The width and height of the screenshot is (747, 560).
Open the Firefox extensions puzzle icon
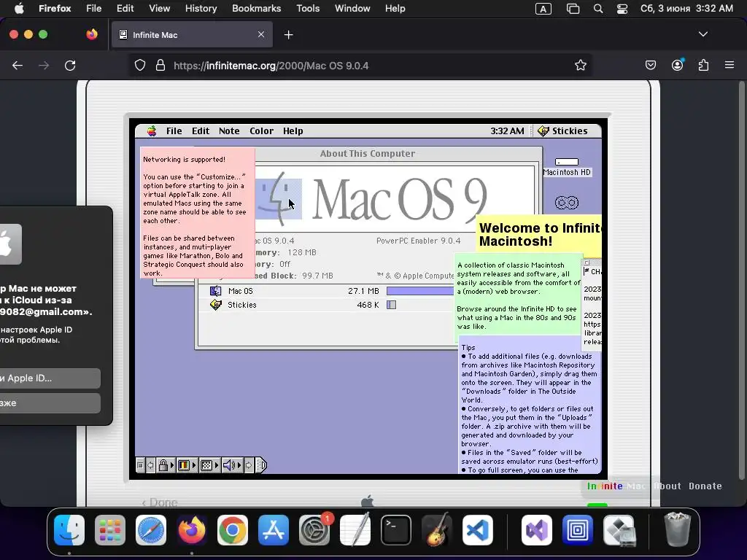[704, 65]
